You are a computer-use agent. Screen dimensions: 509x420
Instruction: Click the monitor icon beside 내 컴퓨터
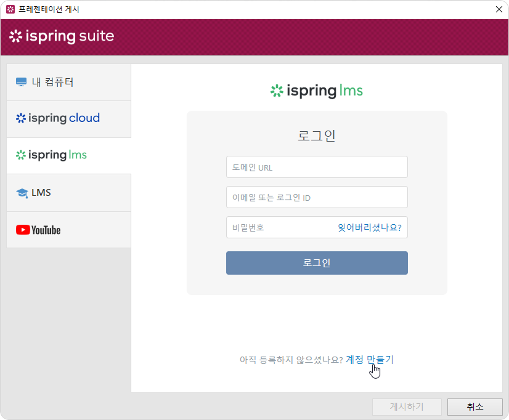[x=22, y=83]
